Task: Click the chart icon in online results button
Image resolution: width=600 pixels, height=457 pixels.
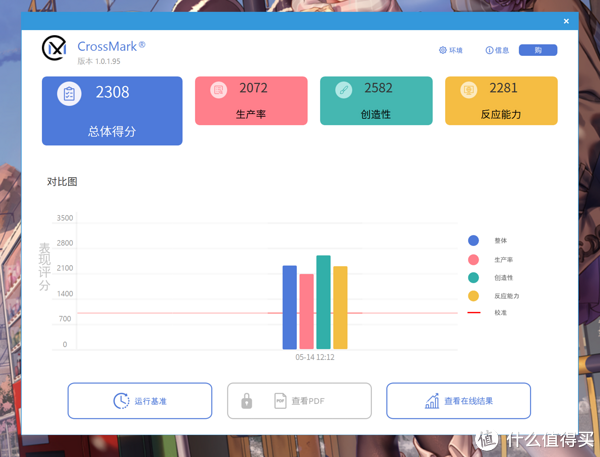Action: click(x=432, y=401)
